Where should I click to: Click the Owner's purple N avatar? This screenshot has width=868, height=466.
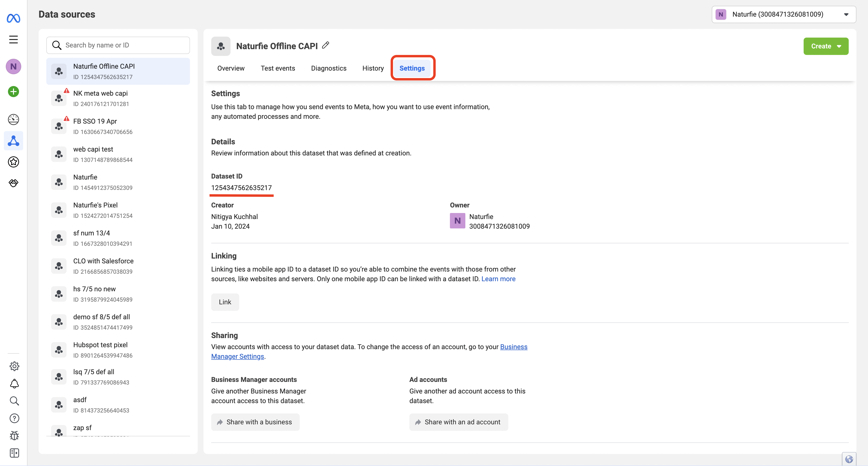coord(457,221)
